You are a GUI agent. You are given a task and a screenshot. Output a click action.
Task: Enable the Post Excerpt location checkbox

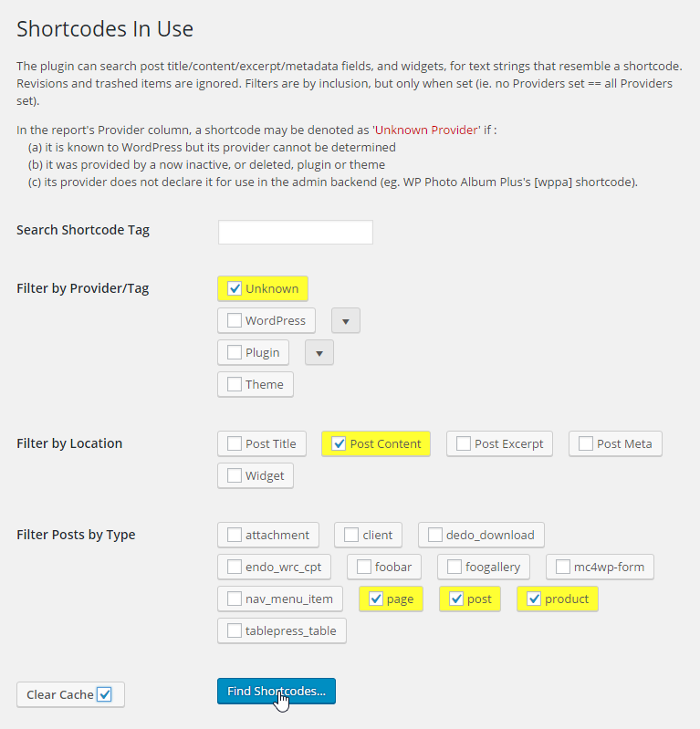464,444
